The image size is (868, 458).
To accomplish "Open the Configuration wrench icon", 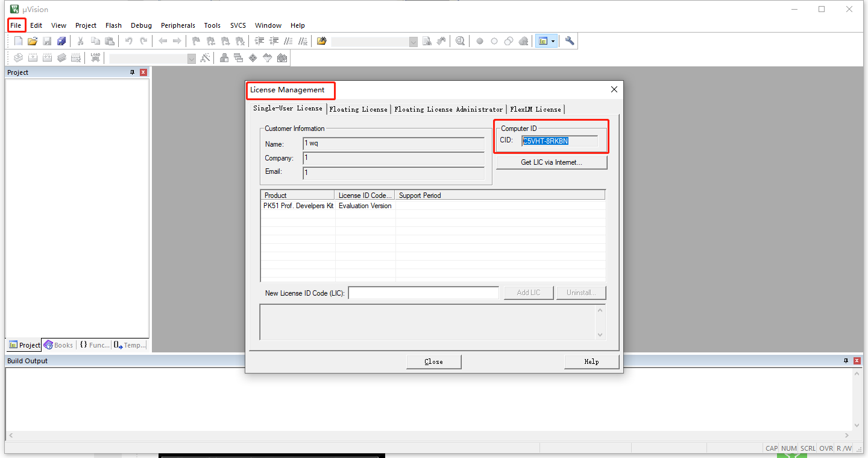I will (570, 41).
